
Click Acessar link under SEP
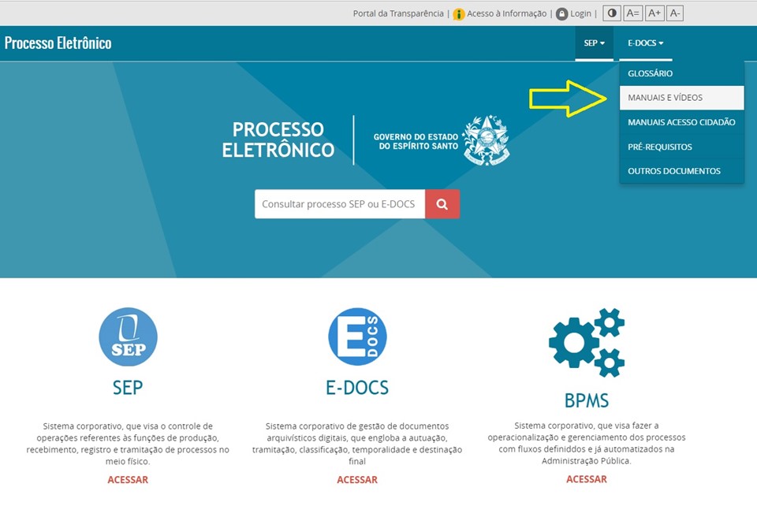click(x=128, y=480)
